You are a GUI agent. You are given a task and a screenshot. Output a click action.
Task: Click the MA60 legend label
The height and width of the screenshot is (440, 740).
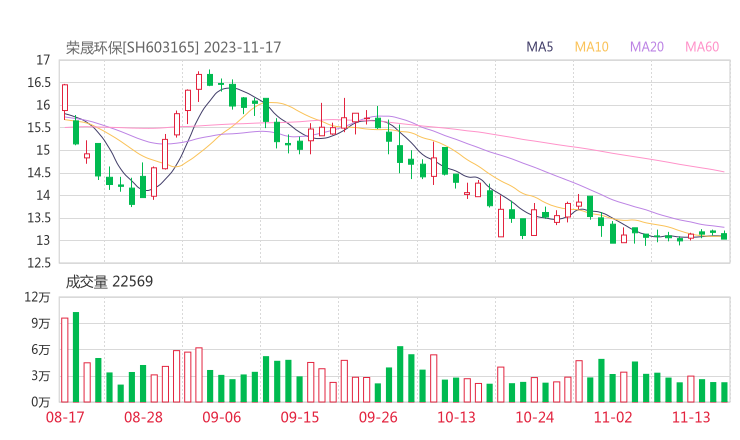click(x=702, y=47)
